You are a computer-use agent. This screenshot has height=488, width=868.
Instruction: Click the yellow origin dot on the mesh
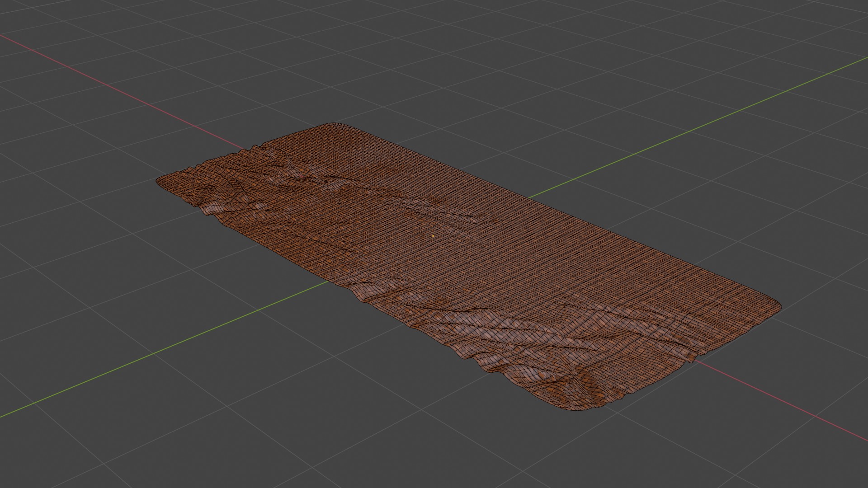pyautogui.click(x=433, y=236)
